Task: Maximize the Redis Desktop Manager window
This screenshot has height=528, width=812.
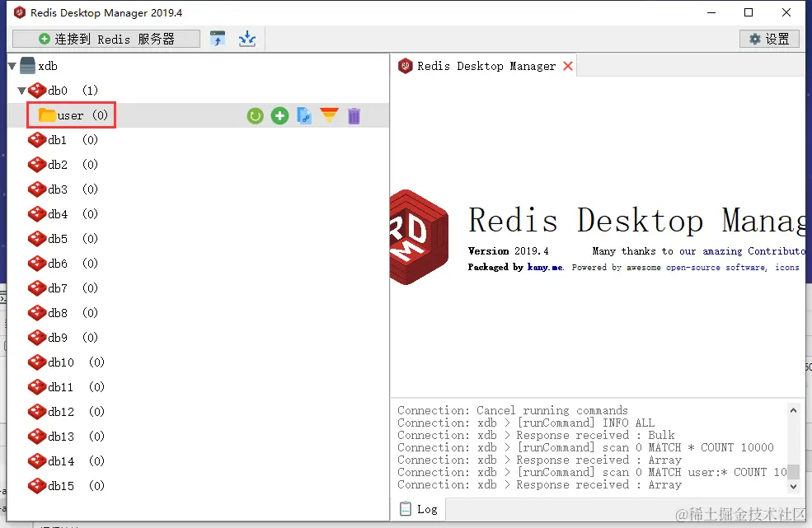Action: [x=749, y=12]
